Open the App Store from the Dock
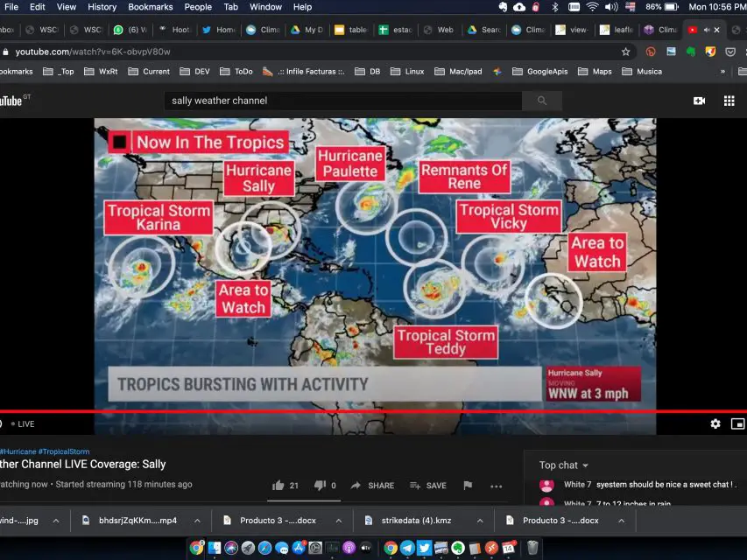This screenshot has width=747, height=560. pyautogui.click(x=299, y=548)
